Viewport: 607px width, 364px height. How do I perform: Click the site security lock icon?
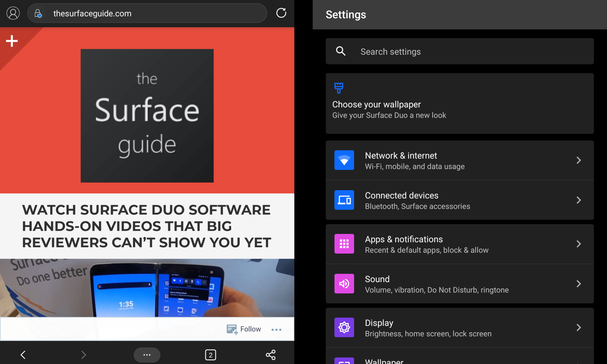38,13
